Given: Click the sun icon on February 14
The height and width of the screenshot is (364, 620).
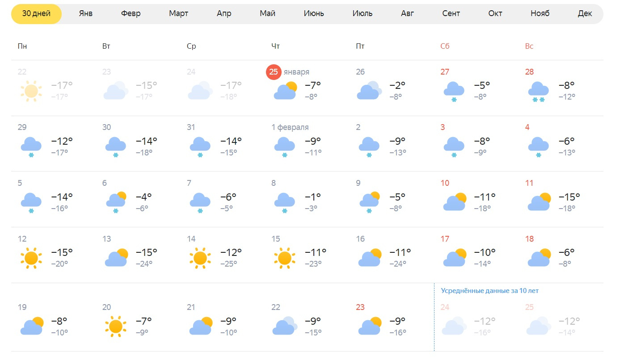Looking at the screenshot, I should click(x=200, y=258).
